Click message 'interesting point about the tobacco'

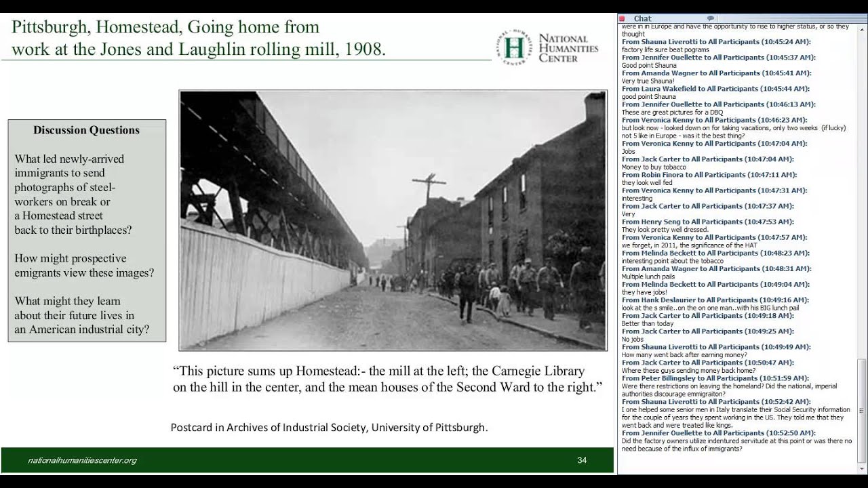(x=673, y=260)
